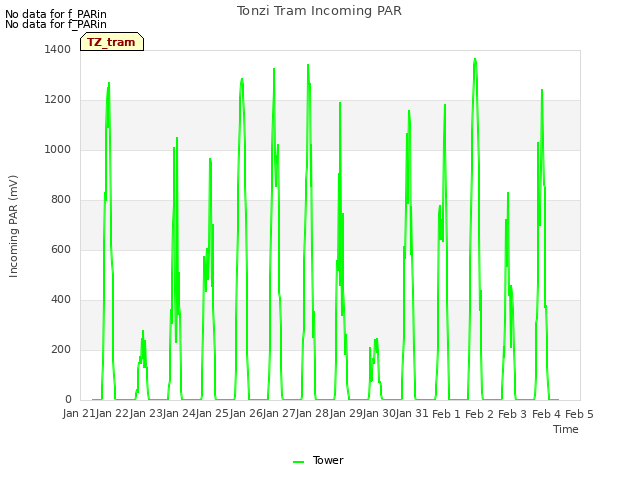Image resolution: width=640 pixels, height=480 pixels.
Task: Click the Incoming PAR (mV) axis label
Action: coord(13,227)
